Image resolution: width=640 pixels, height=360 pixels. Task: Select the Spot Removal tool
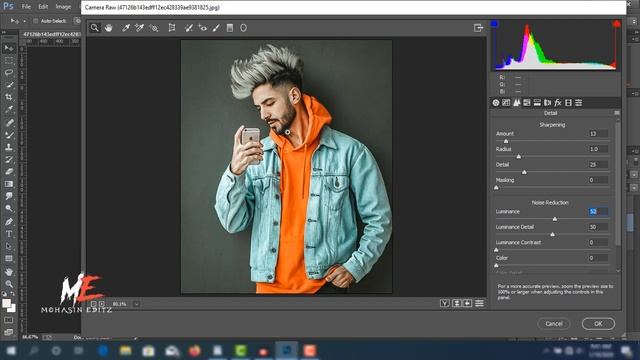coord(189,28)
